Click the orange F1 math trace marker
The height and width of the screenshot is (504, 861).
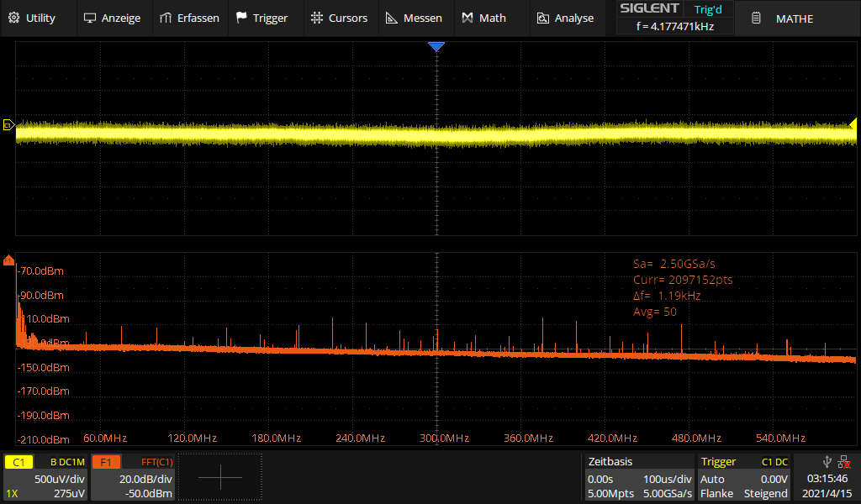tap(9, 260)
